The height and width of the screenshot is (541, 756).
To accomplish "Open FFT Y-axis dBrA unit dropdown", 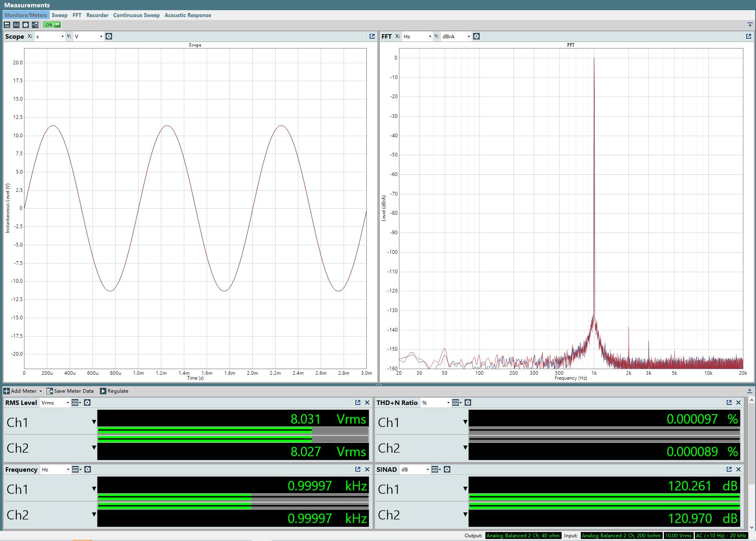I will pyautogui.click(x=456, y=36).
